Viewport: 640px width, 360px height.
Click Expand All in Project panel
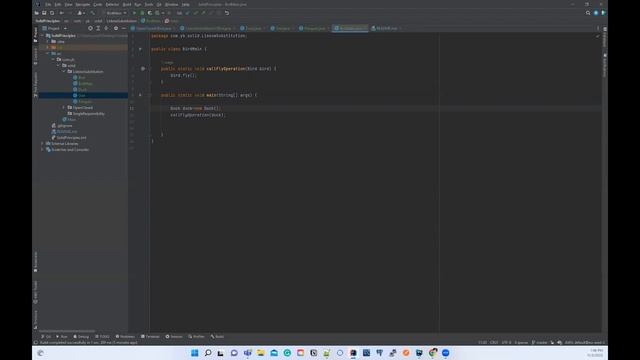click(x=98, y=29)
